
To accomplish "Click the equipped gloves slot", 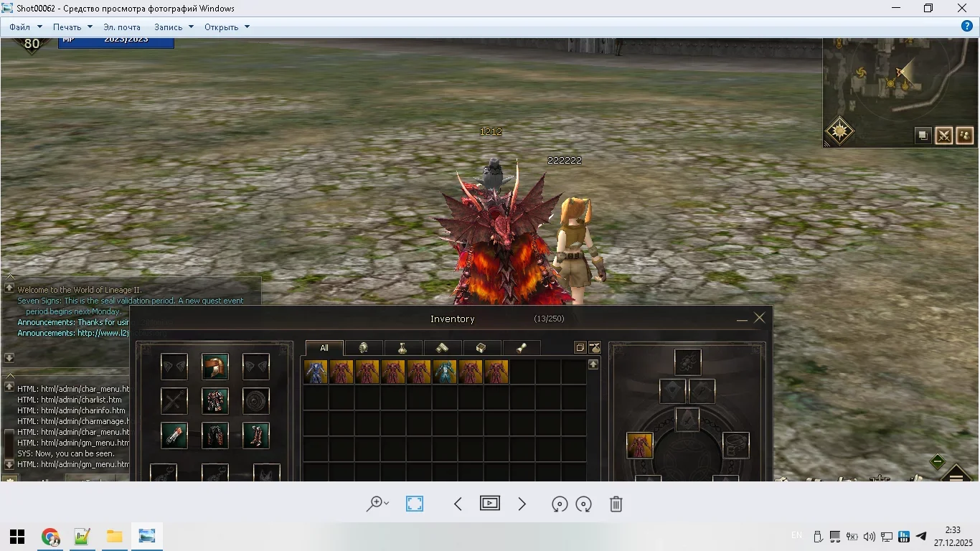I will tap(174, 435).
